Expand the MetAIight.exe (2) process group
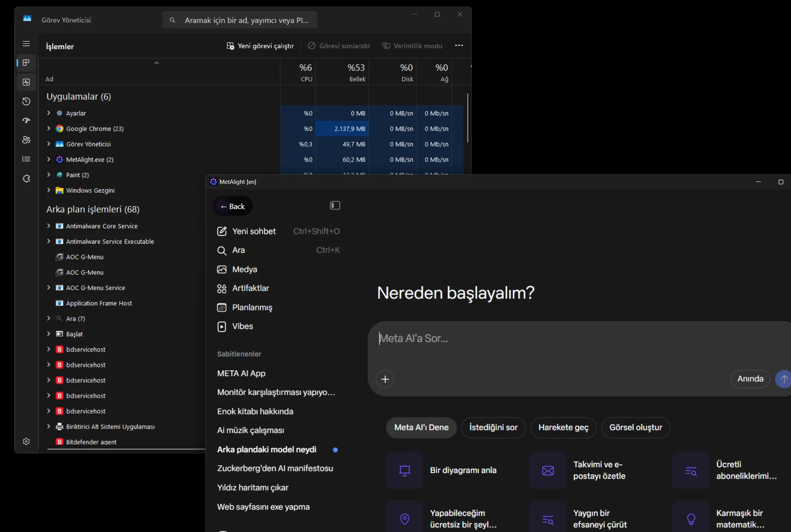Viewport: 791px width, 532px height. tap(49, 159)
